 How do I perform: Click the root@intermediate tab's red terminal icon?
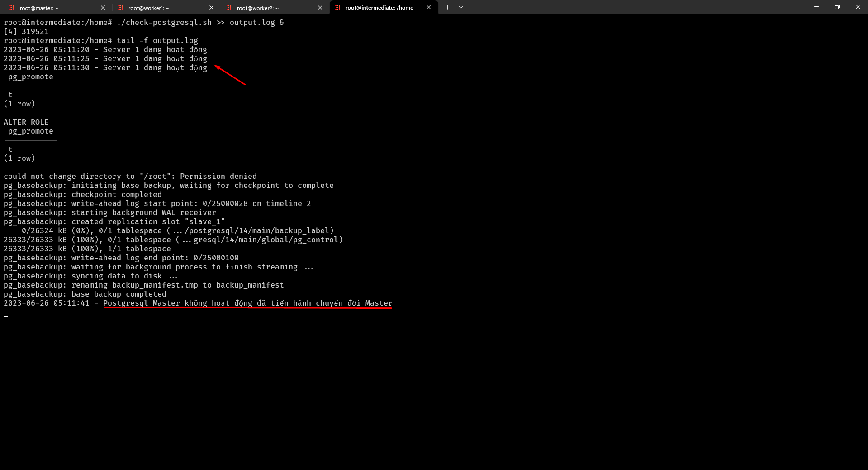337,7
